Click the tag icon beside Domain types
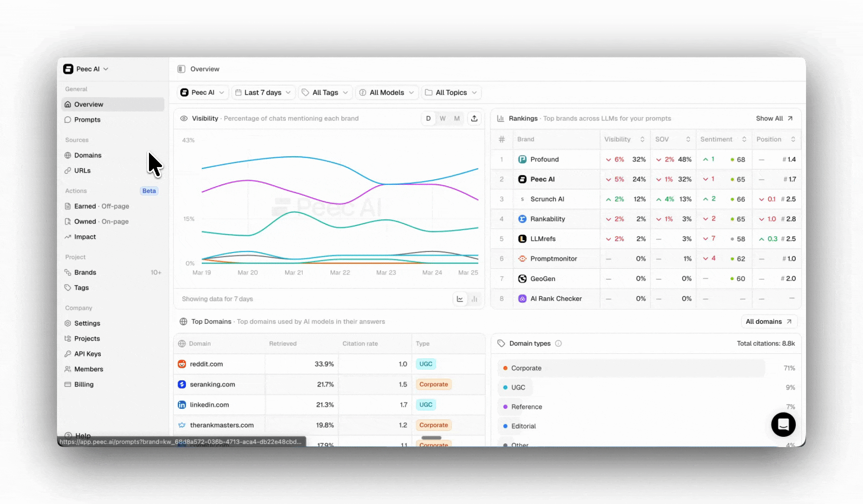 pyautogui.click(x=501, y=343)
